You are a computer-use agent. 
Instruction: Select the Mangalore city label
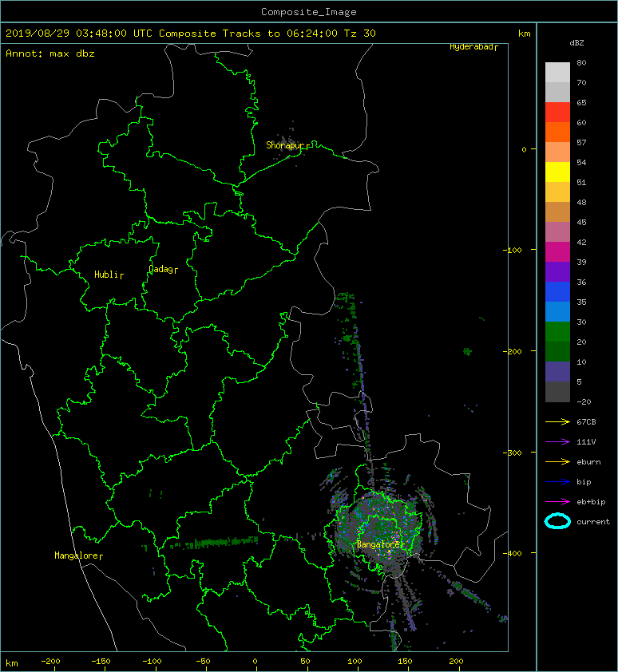coord(78,555)
